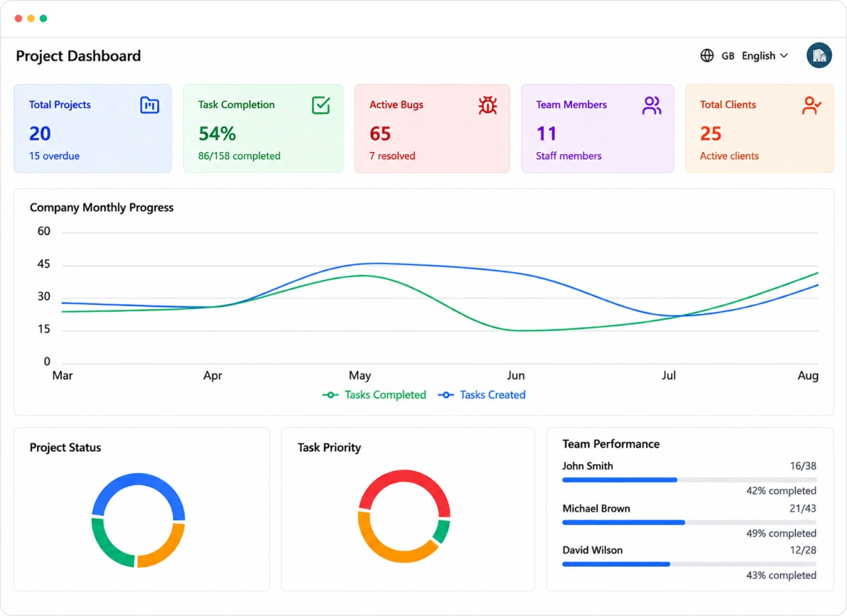
Task: Click the Project Status heading
Action: click(x=65, y=447)
